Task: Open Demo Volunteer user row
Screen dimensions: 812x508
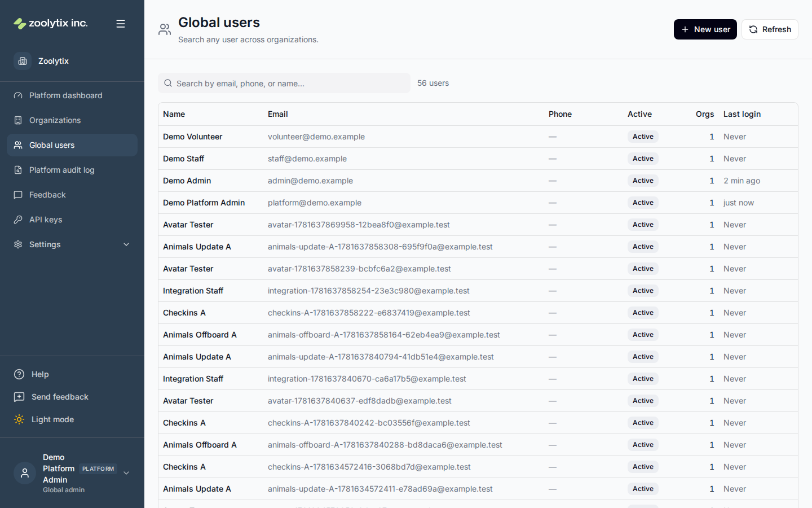Action: pos(478,137)
